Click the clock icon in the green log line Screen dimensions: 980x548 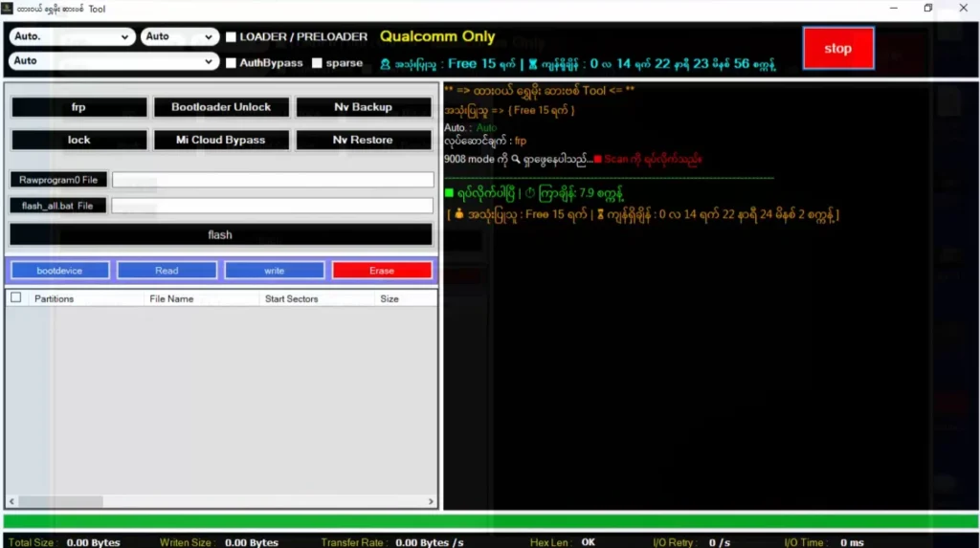(530, 193)
